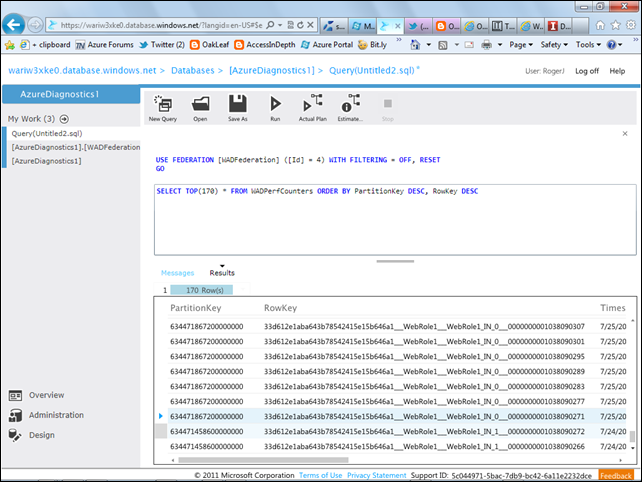Close the query editor pane X
This screenshot has height=482, width=642.
[625, 134]
